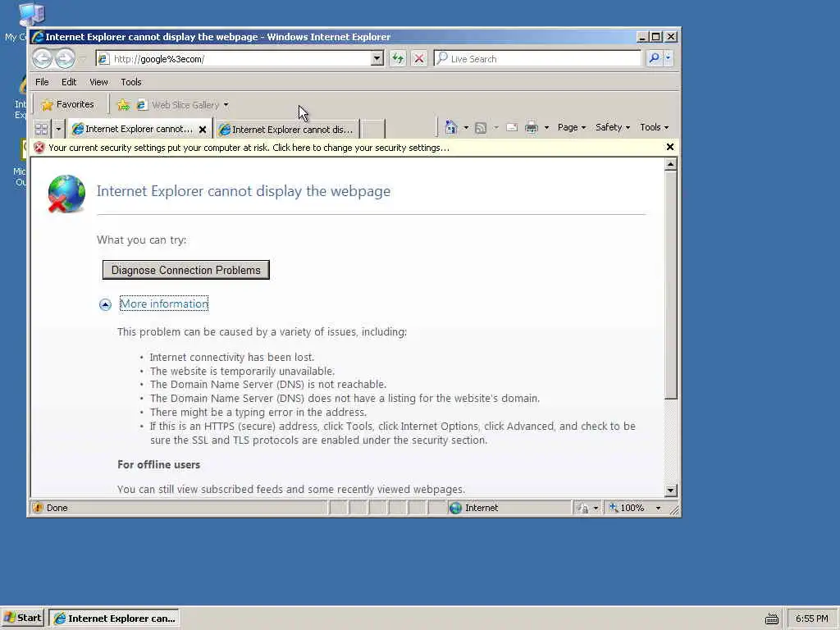This screenshot has height=630, width=840.
Task: Open the Tools command bar menu
Action: [x=654, y=127]
